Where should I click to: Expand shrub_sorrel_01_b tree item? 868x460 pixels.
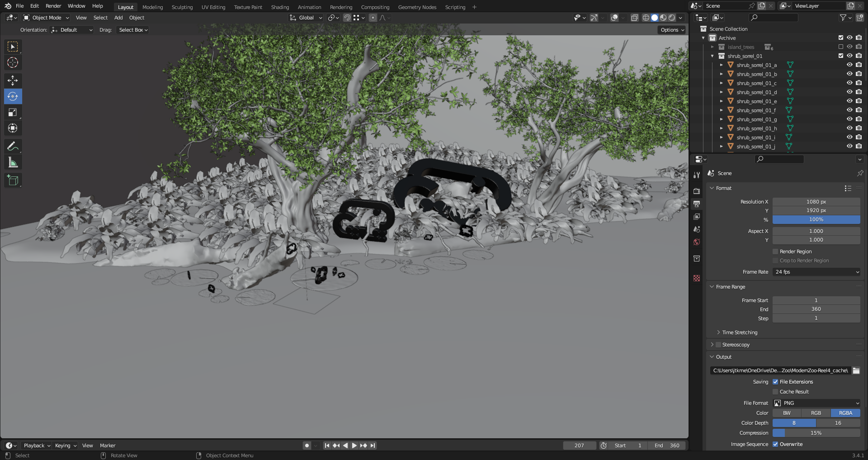click(x=722, y=74)
